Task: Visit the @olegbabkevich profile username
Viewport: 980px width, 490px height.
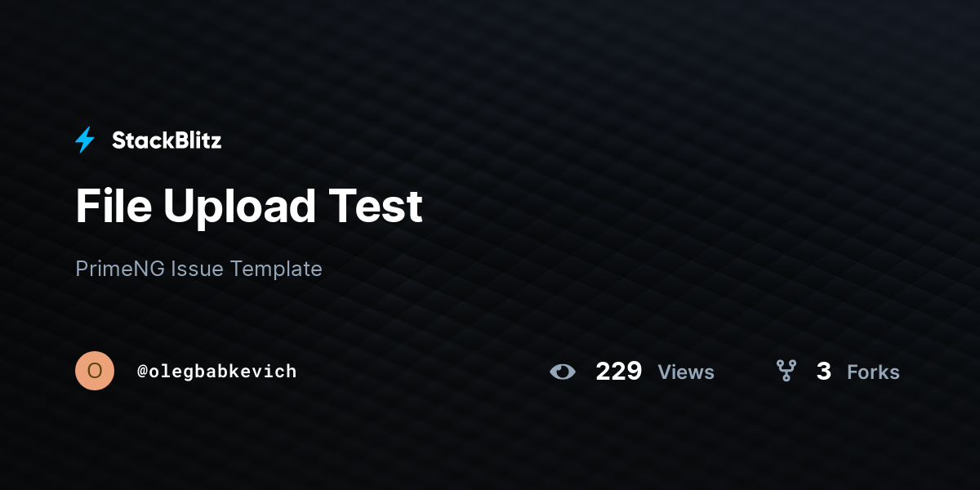Action: [216, 372]
